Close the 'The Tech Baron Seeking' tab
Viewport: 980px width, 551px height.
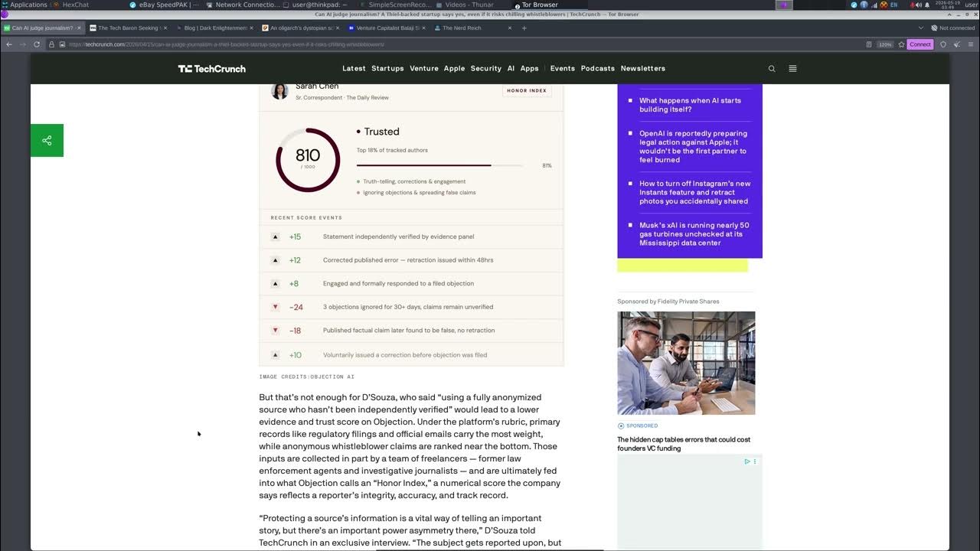165,28
